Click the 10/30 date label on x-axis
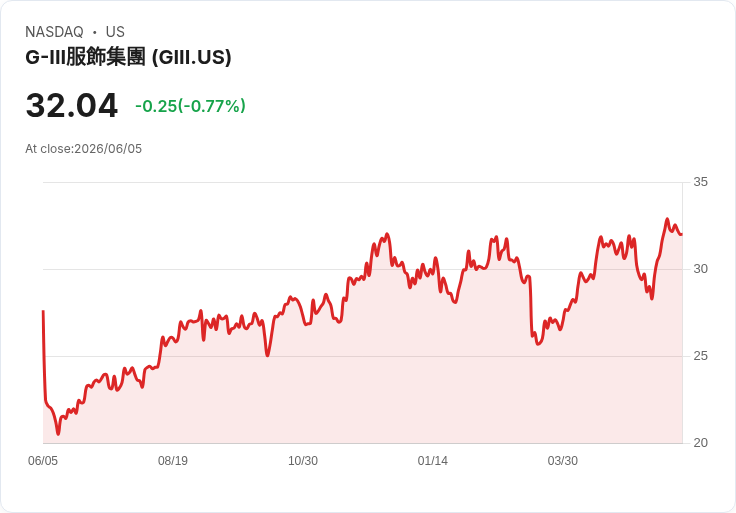 303,460
